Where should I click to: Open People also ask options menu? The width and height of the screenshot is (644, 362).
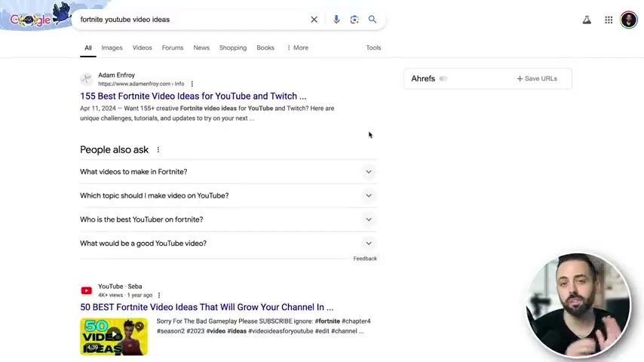click(x=158, y=150)
